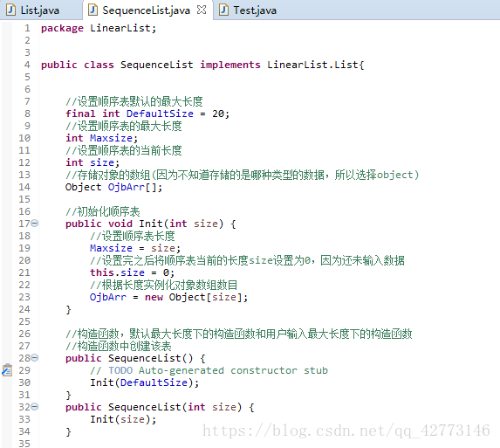Click line number 35 in the gutter

pyautogui.click(x=24, y=444)
